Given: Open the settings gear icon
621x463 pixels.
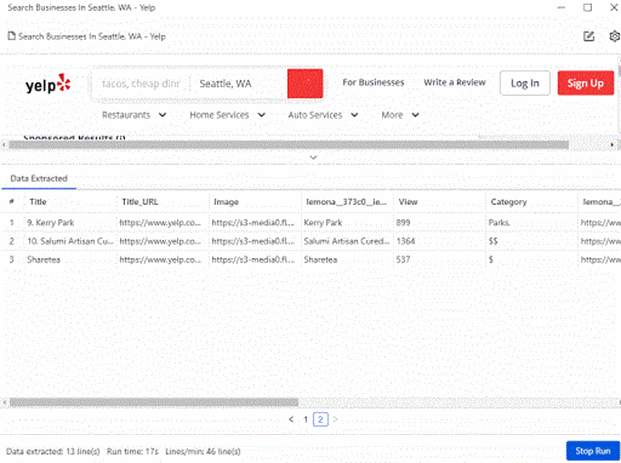Looking at the screenshot, I should (614, 36).
